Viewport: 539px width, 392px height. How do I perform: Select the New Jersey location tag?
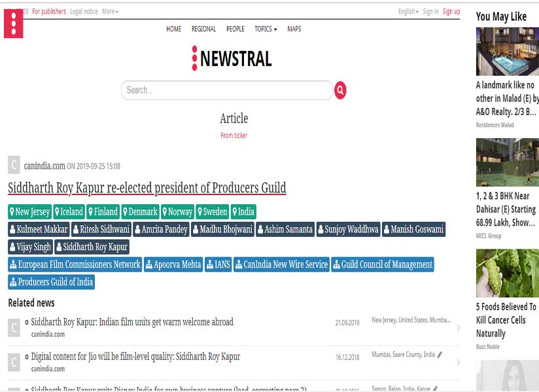click(x=30, y=212)
